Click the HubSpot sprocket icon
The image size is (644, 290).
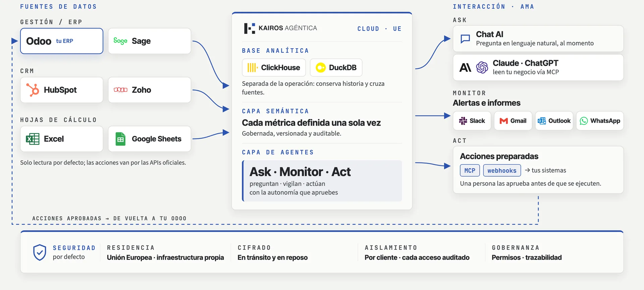(33, 90)
